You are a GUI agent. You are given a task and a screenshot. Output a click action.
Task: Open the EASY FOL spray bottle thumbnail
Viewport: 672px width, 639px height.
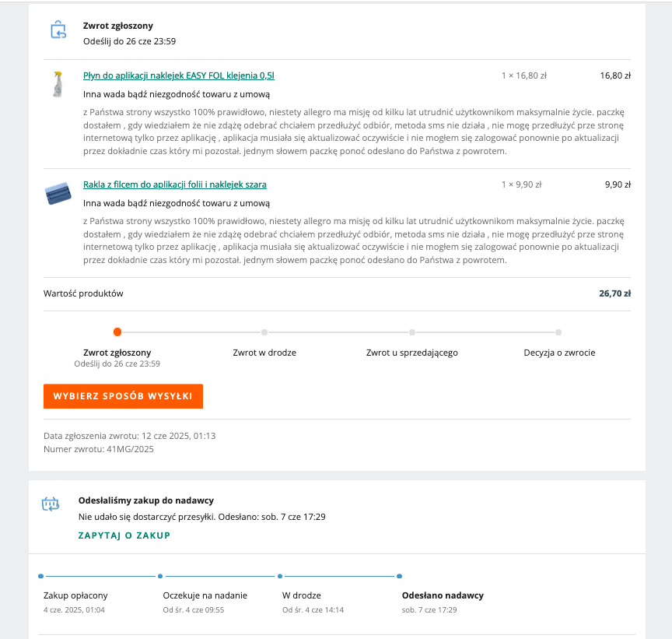pyautogui.click(x=58, y=84)
